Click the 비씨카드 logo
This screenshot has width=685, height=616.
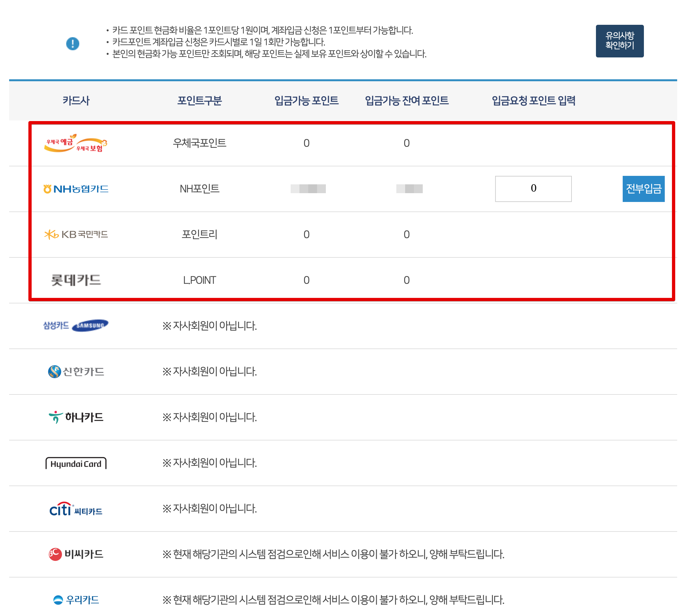pos(76,554)
